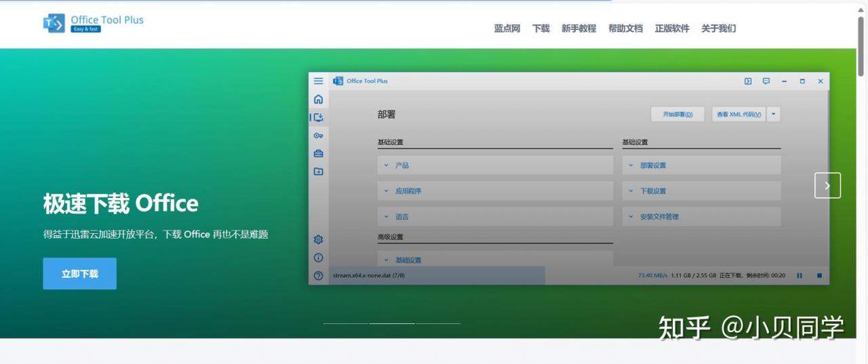Viewport: 868px width, 364px height.
Task: Open dropdown arrow beside 查看 XML 代码
Action: (x=774, y=114)
